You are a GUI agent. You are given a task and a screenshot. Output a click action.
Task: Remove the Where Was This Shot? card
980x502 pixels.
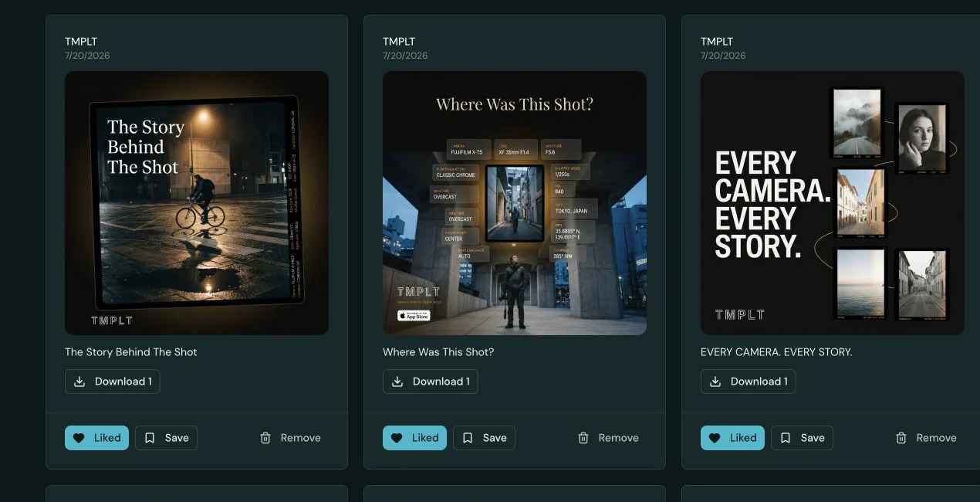(x=608, y=438)
